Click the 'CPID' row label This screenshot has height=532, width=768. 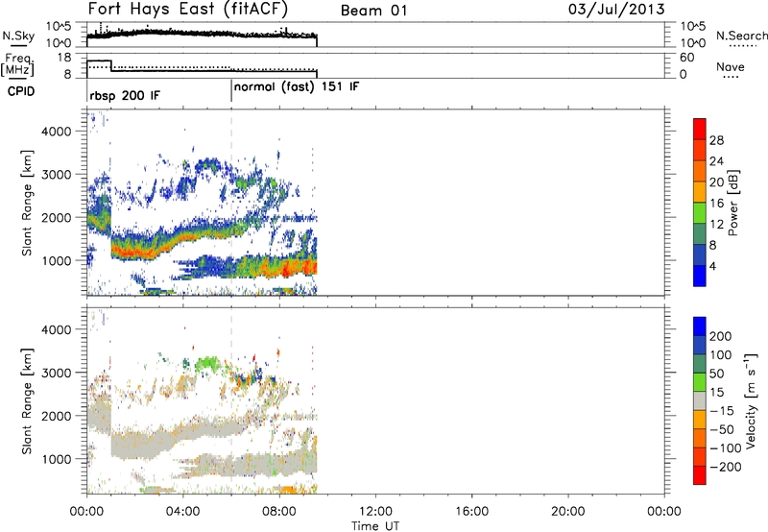tap(21, 91)
